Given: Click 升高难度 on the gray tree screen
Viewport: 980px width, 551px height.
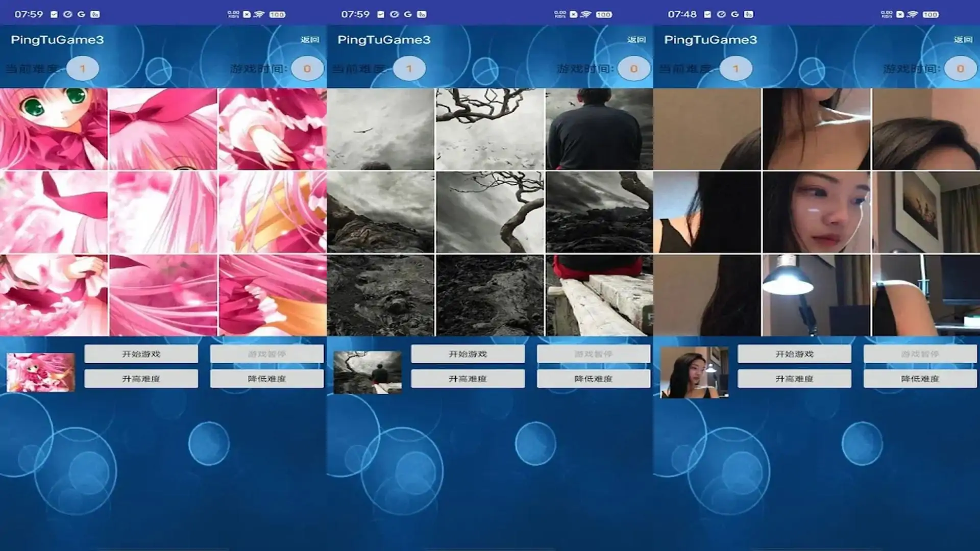Looking at the screenshot, I should [x=468, y=379].
